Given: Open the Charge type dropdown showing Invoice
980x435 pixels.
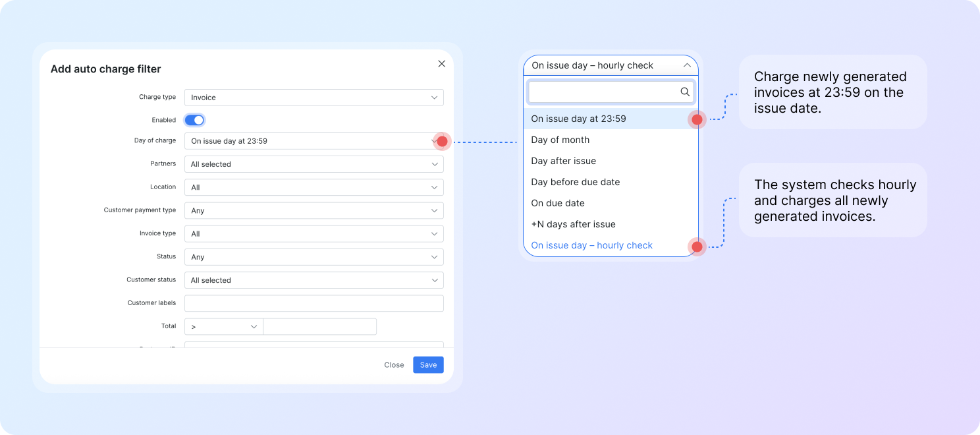Looking at the screenshot, I should 314,98.
